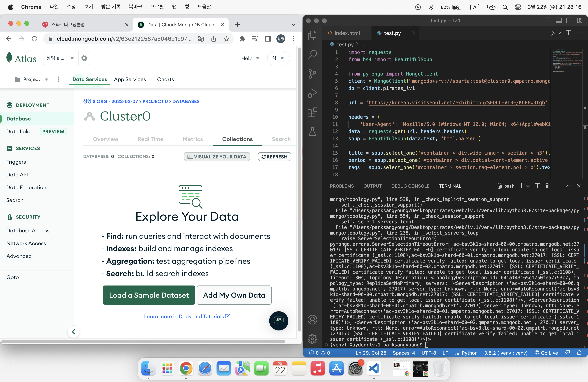The image size is (588, 382).
Task: Open run options dropdown next to play
Action: [x=559, y=33]
